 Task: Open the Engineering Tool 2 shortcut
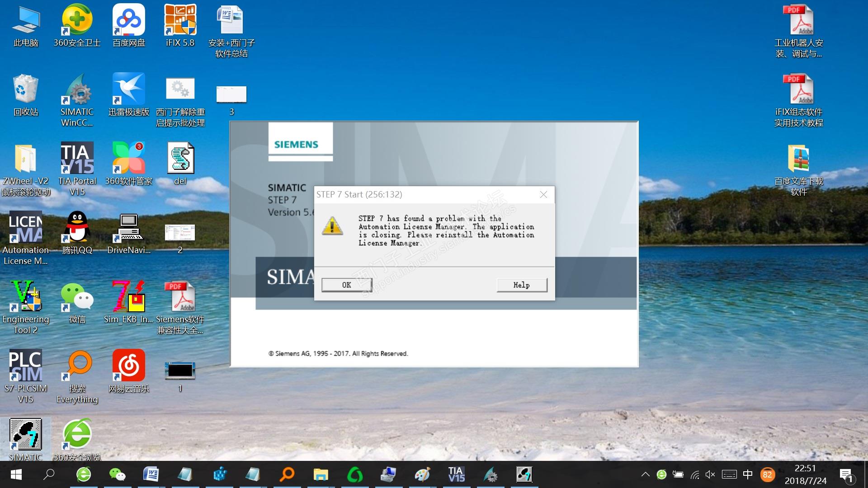coord(26,297)
